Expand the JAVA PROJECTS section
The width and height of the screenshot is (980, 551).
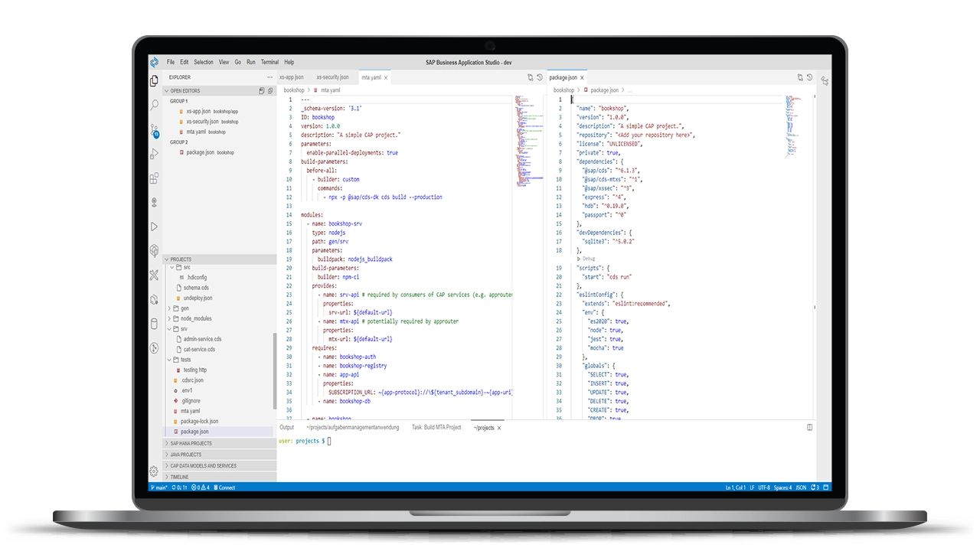220,455
